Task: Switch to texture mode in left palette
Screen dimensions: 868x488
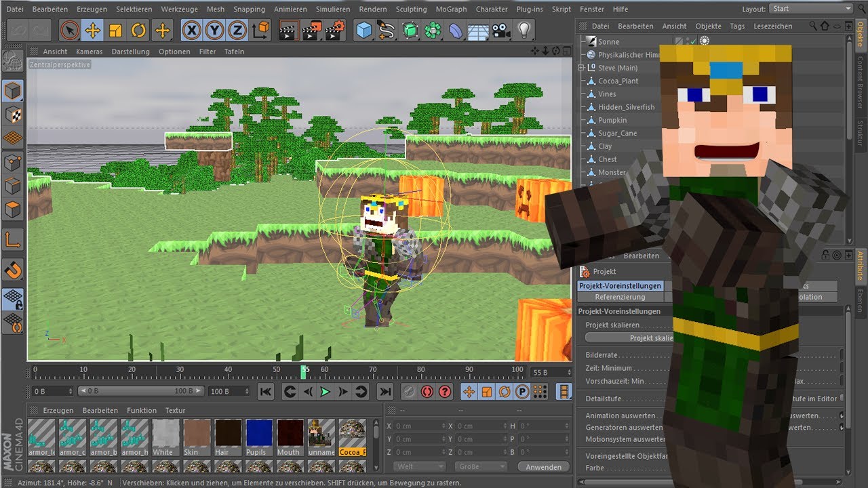Action: 14,115
